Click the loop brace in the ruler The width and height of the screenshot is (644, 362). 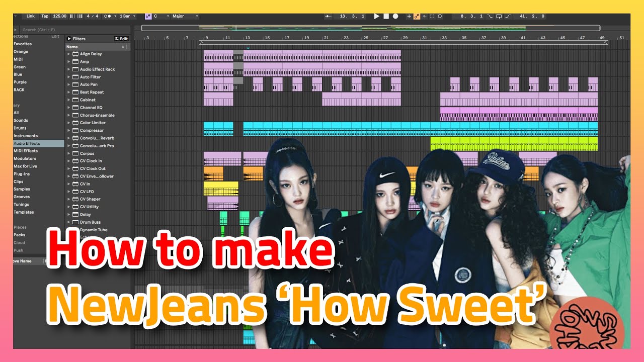pyautogui.click(x=404, y=43)
